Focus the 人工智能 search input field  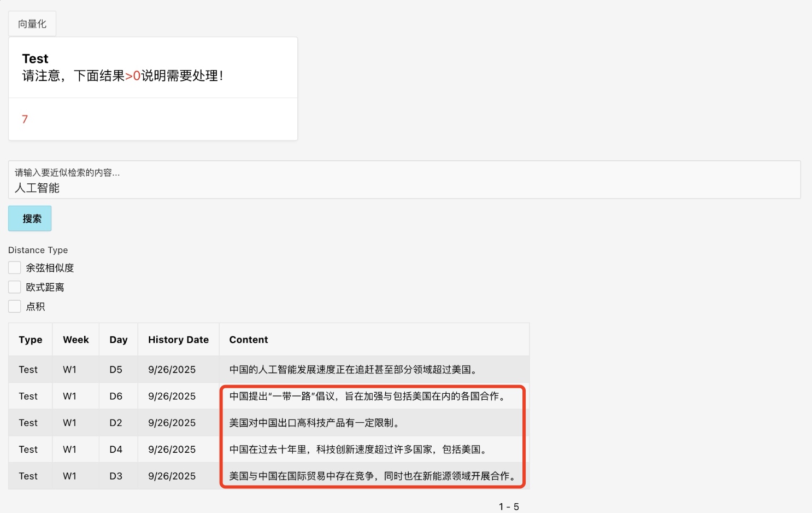[x=404, y=188]
